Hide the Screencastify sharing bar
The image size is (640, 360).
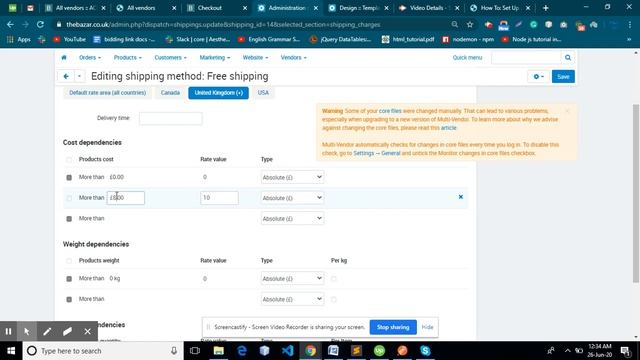(427, 327)
